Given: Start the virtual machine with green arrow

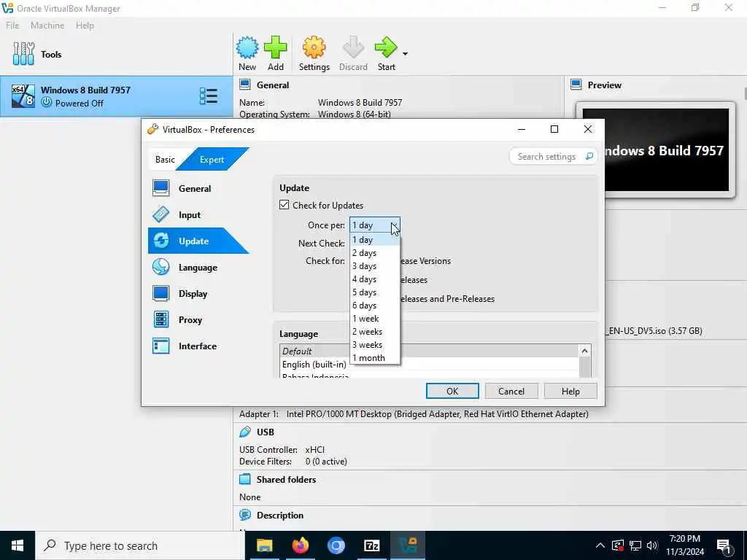Looking at the screenshot, I should tap(386, 53).
